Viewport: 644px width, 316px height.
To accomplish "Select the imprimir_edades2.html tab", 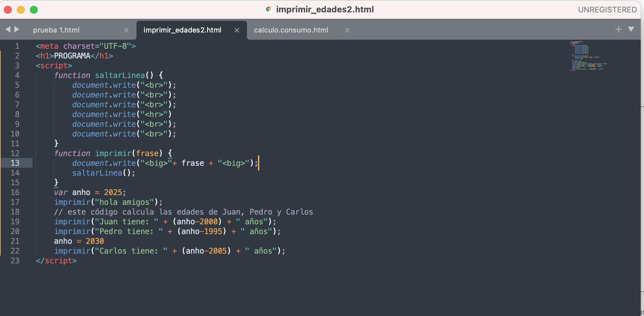I will click(182, 30).
